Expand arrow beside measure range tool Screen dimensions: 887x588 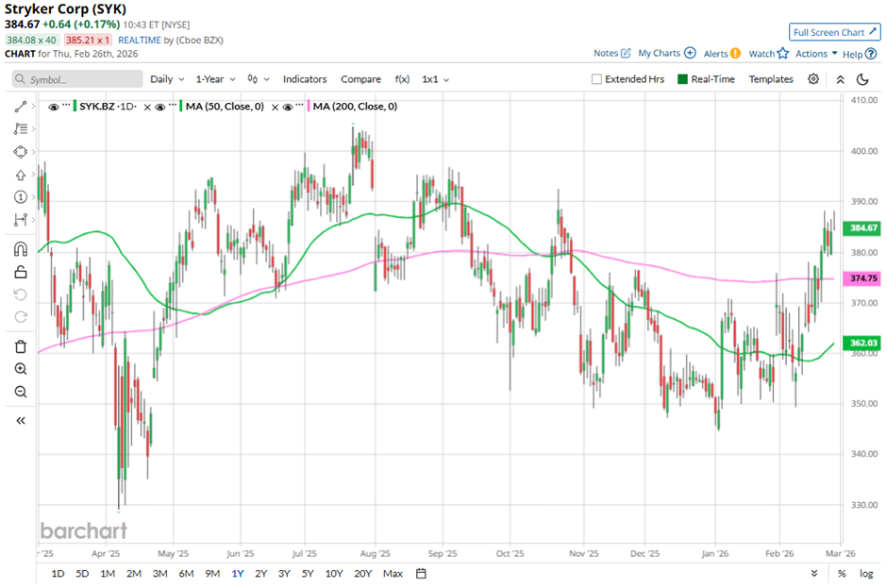(x=33, y=220)
